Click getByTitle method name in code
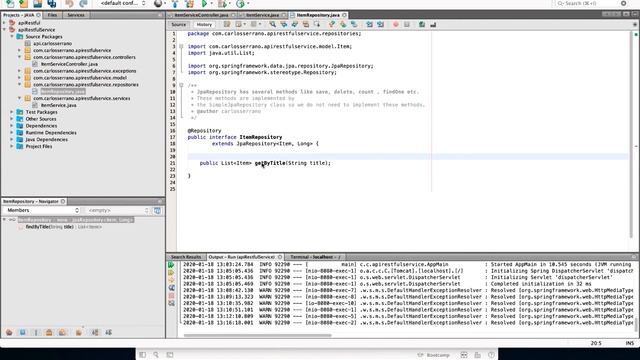This screenshot has height=360, width=640. coord(270,163)
